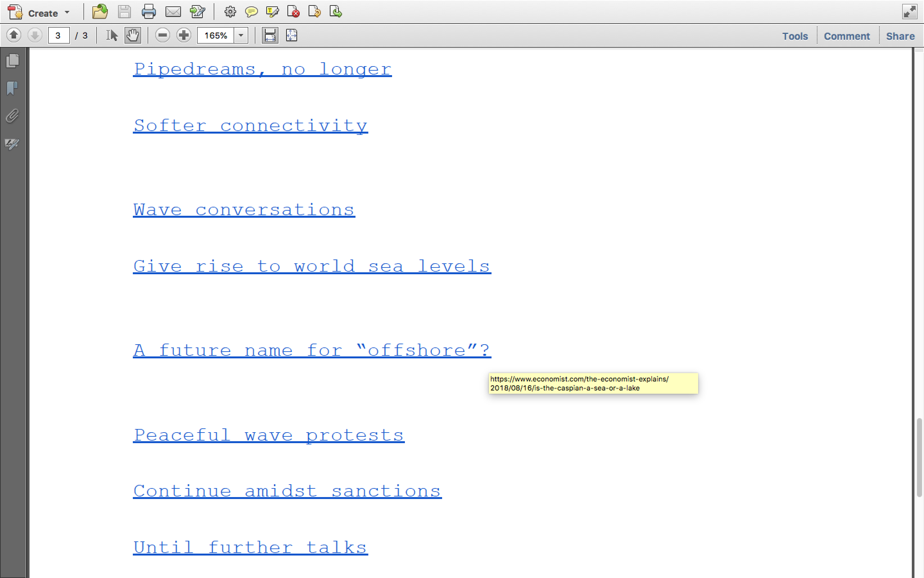Fit one full page to window

(291, 35)
